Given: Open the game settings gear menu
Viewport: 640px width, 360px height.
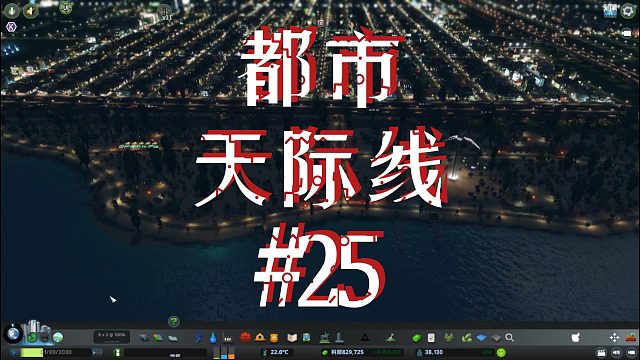Looking at the screenshot, I should click(628, 11).
